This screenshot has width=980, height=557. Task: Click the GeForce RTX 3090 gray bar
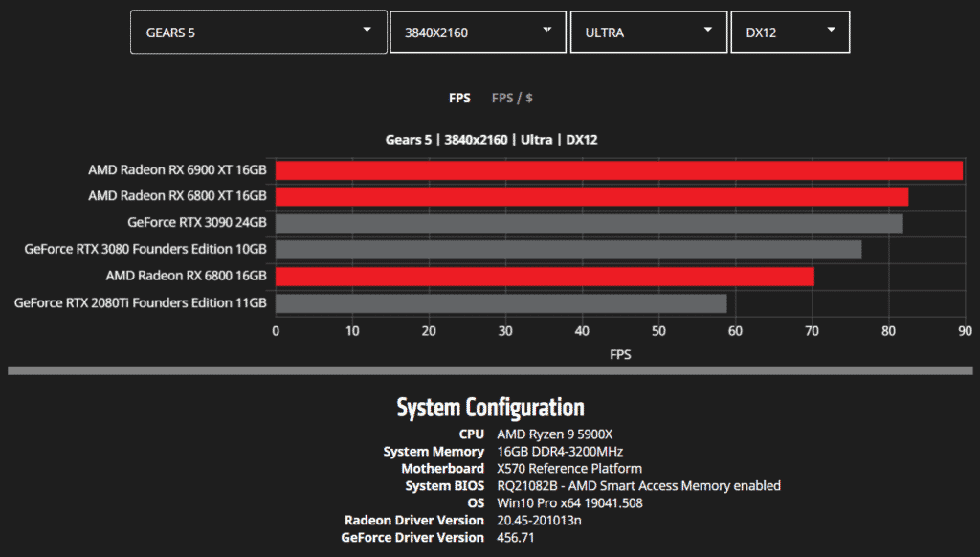point(589,223)
